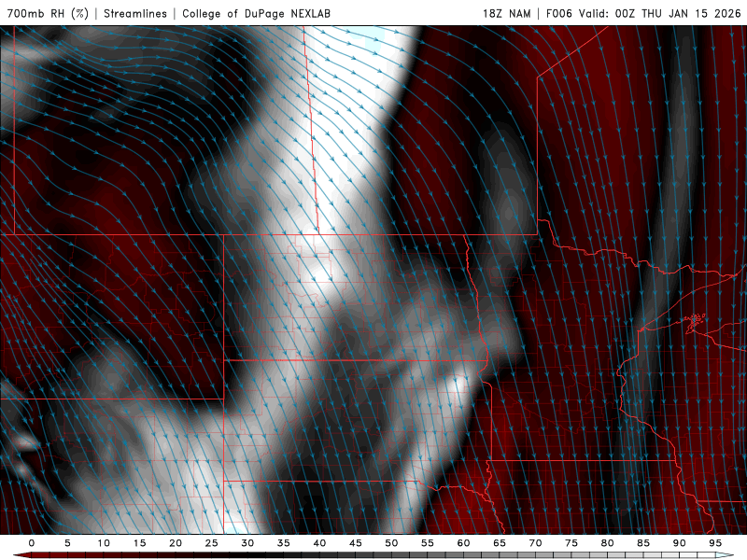
Task: Click the '18Z NAM' model run label
Action: point(507,13)
